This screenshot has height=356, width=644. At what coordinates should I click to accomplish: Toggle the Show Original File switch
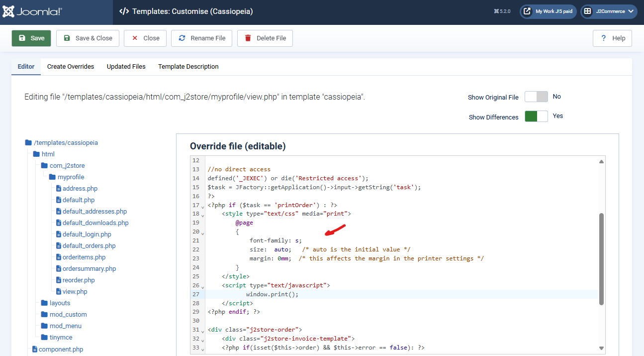(x=536, y=97)
